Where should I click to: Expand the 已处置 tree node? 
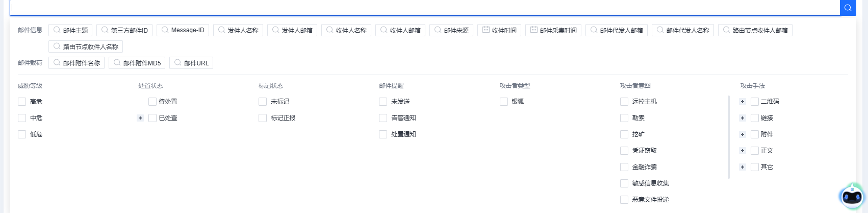click(140, 118)
